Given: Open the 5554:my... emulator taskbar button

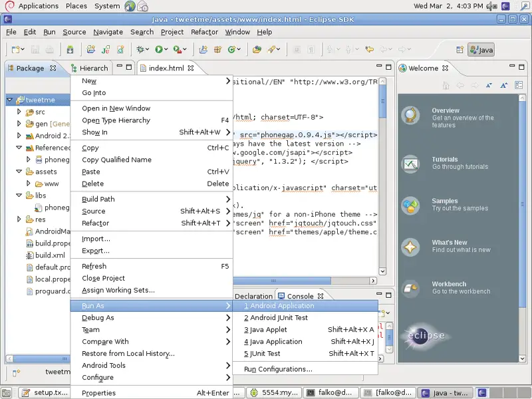Looking at the screenshot, I should click(x=273, y=393).
